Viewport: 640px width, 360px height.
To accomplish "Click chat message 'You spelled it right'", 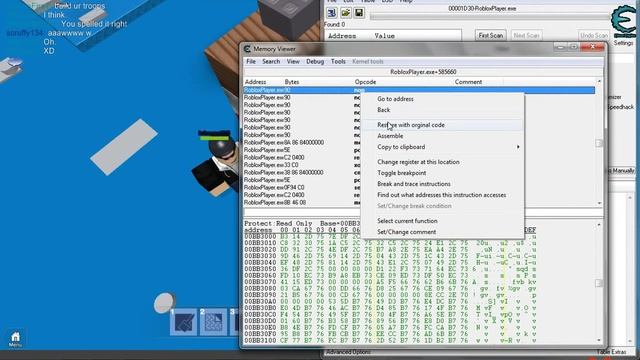I will (x=94, y=24).
